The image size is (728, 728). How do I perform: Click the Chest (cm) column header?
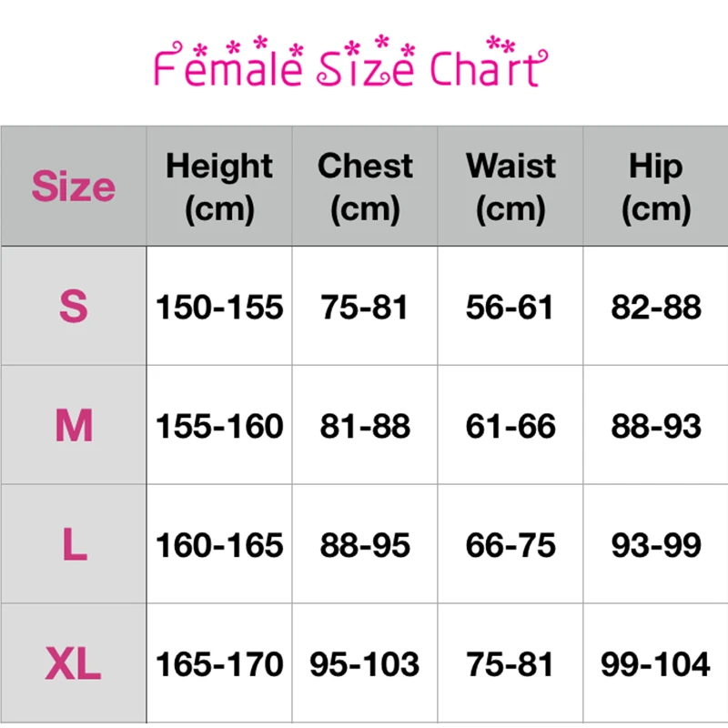[x=365, y=186]
